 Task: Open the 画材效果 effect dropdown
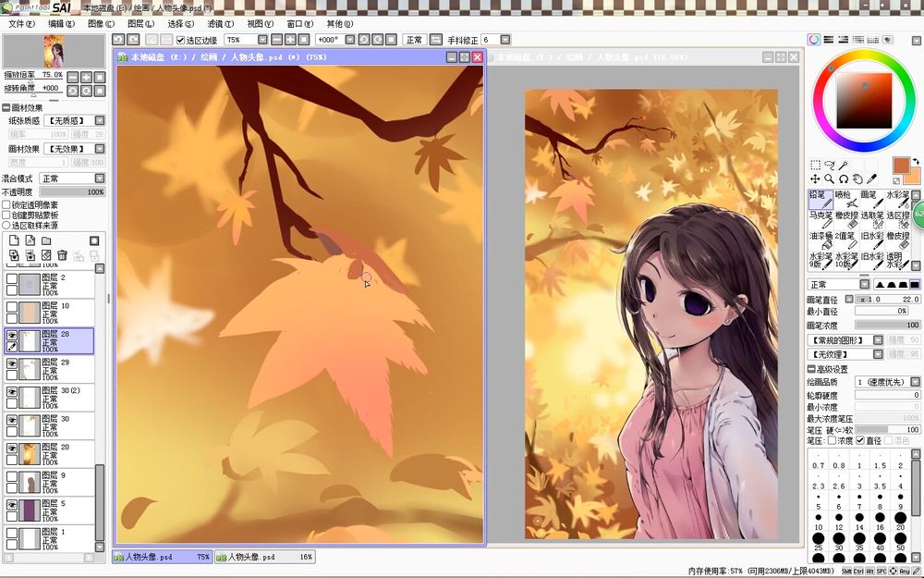point(100,149)
